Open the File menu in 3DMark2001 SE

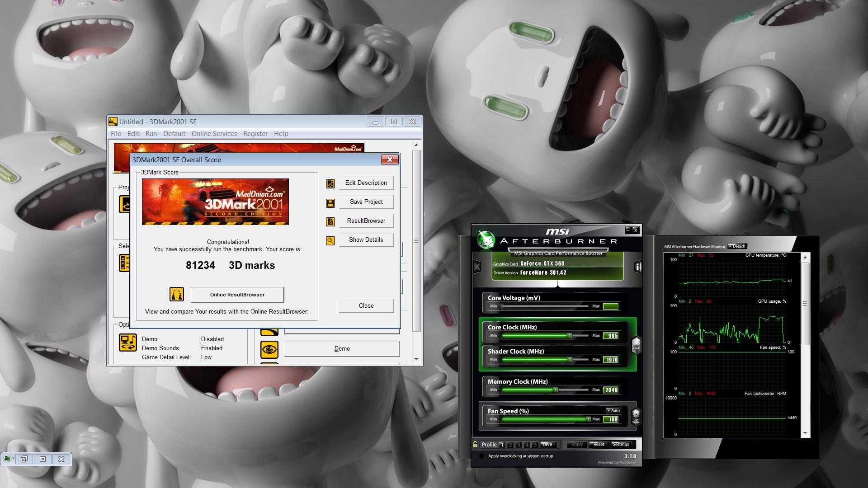point(116,134)
